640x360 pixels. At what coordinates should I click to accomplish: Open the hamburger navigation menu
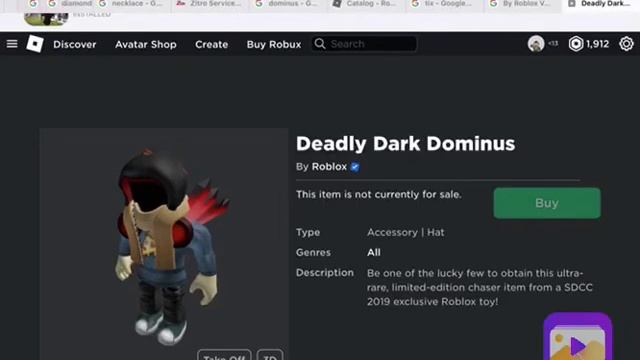pos(12,44)
